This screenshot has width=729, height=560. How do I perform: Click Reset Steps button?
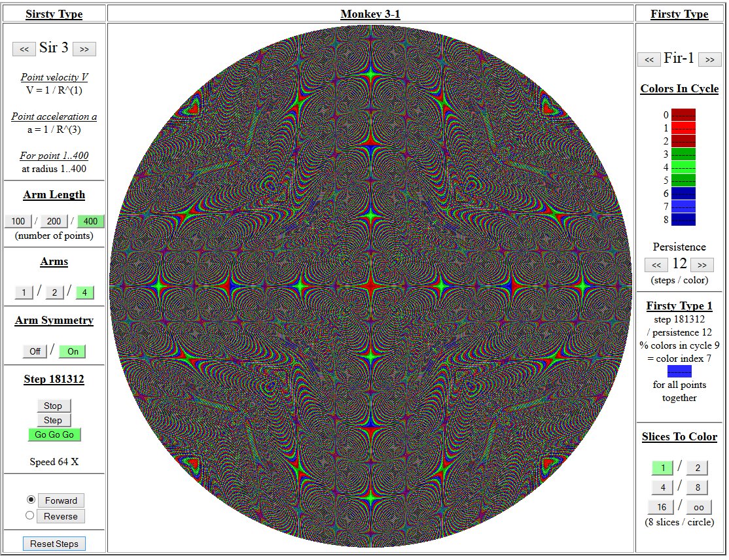point(54,544)
